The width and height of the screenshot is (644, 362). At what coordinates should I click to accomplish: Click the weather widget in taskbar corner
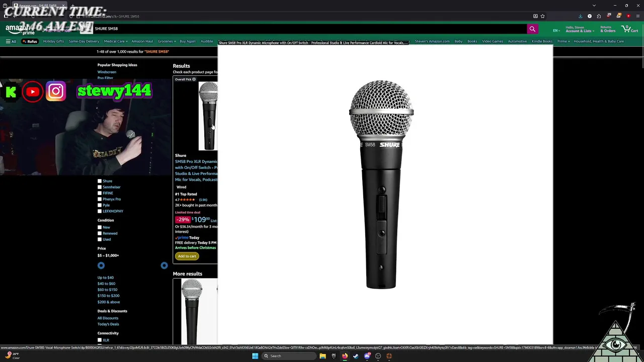coord(13,355)
